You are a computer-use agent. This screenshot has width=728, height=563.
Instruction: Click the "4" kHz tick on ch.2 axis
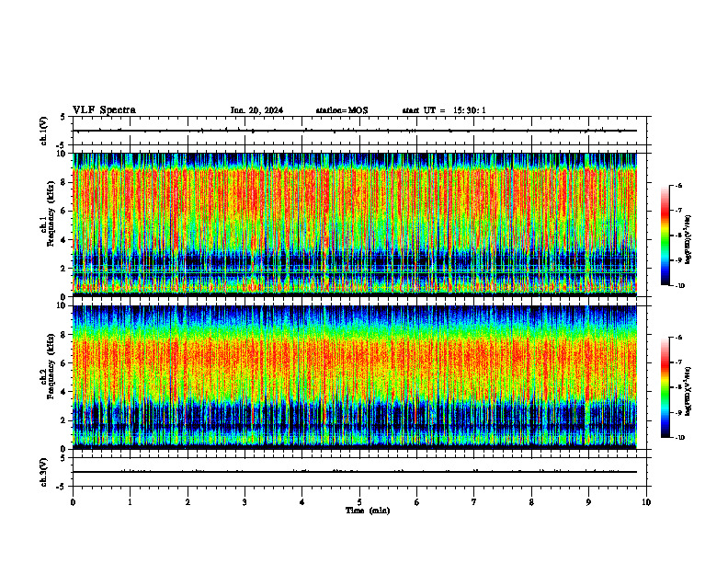click(x=64, y=392)
